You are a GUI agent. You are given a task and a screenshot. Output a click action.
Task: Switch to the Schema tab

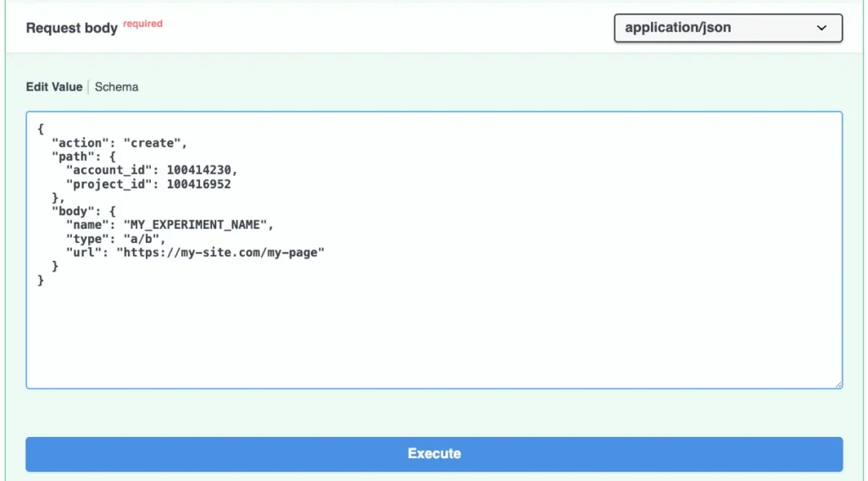(x=116, y=87)
